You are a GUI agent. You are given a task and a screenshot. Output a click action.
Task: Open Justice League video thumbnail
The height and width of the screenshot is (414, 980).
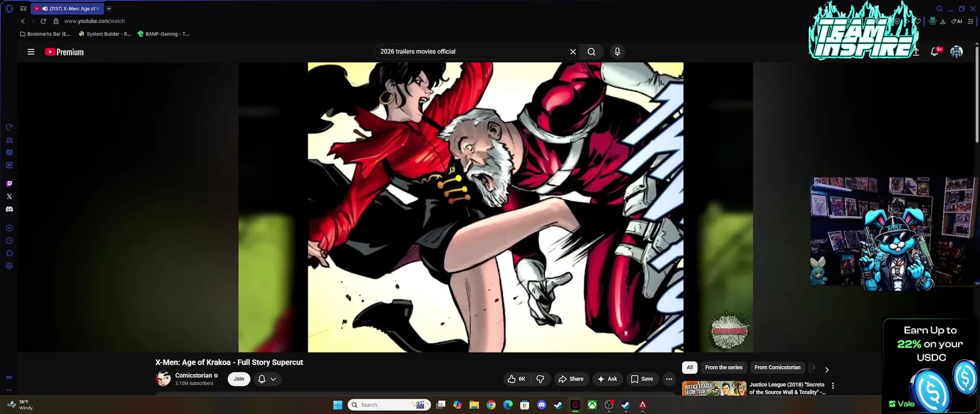tap(714, 388)
